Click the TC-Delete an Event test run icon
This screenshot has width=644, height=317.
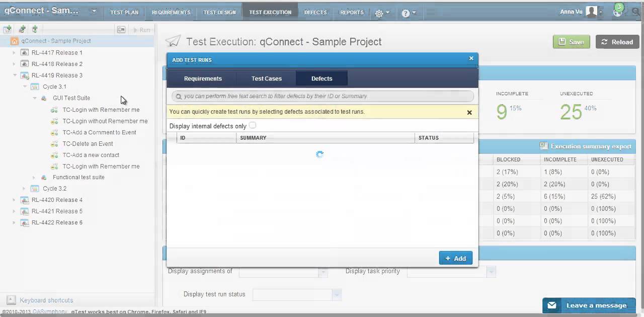[54, 144]
